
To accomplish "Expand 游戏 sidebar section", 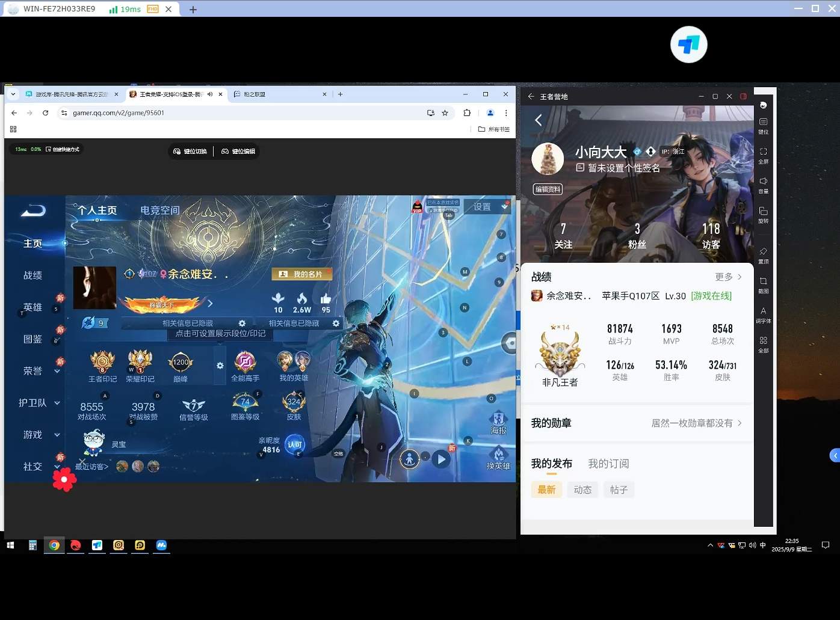I will click(57, 435).
